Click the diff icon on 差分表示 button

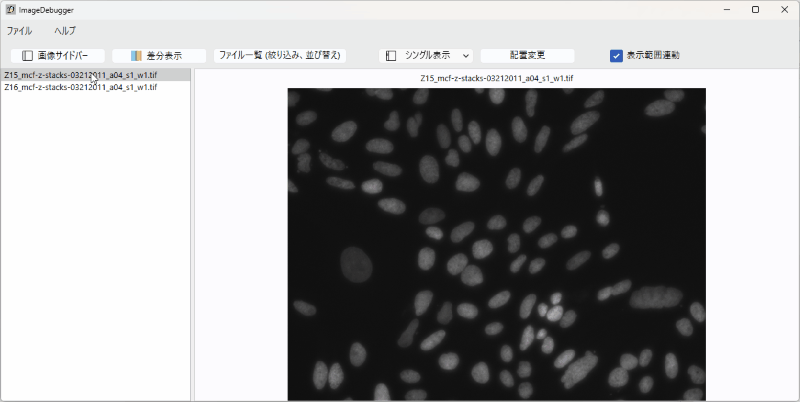point(136,56)
